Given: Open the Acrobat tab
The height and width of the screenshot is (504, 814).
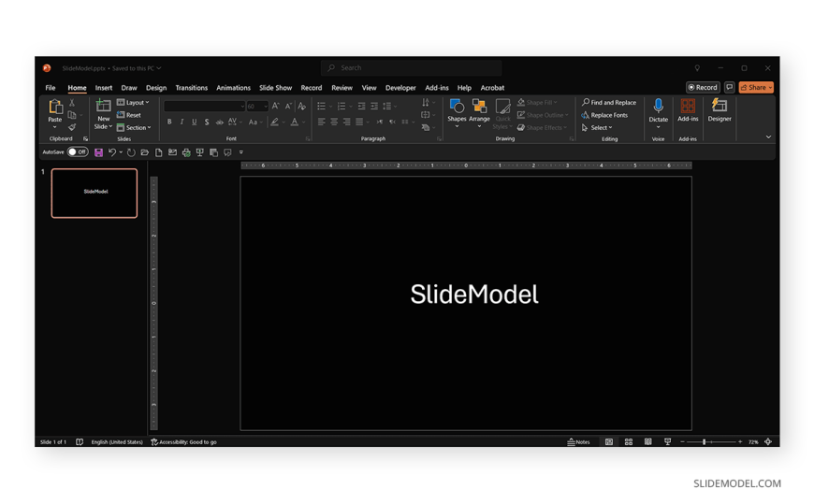Looking at the screenshot, I should click(492, 88).
